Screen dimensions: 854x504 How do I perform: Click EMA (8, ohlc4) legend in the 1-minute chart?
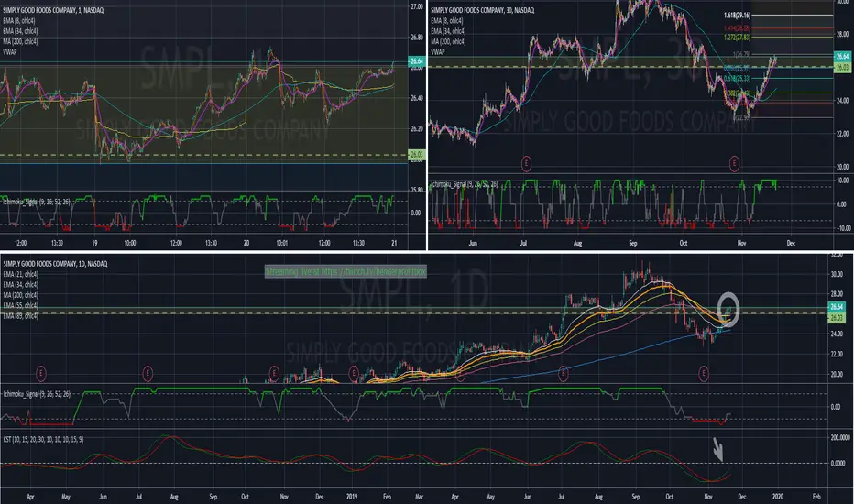19,21
